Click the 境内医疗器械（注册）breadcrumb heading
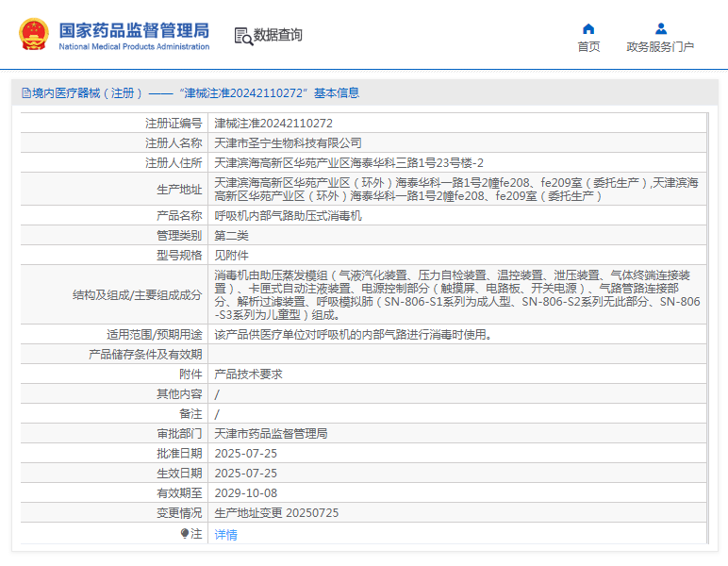The width and height of the screenshot is (728, 566). click(88, 93)
